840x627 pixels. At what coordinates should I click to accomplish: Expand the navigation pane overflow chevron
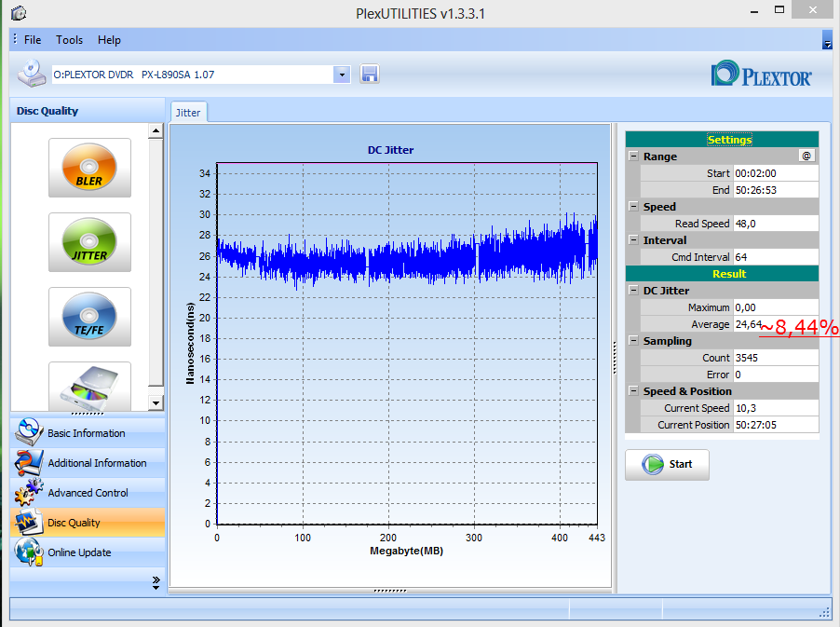pos(156,583)
